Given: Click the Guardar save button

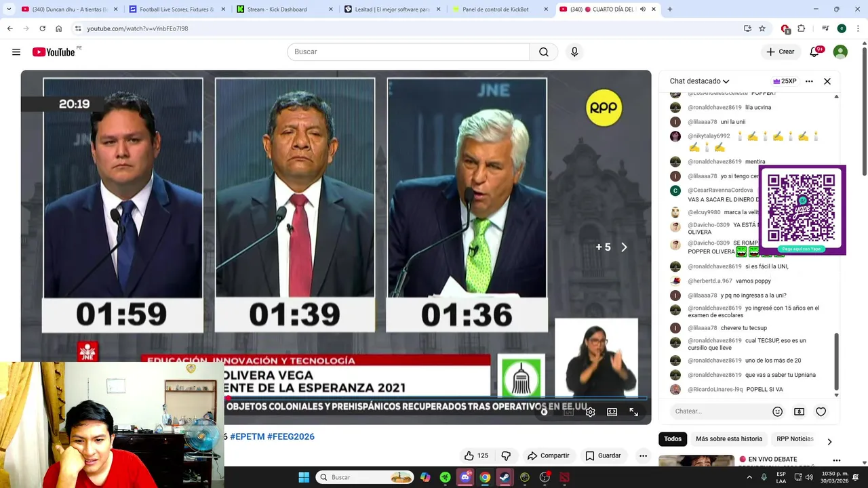Looking at the screenshot, I should tap(603, 455).
